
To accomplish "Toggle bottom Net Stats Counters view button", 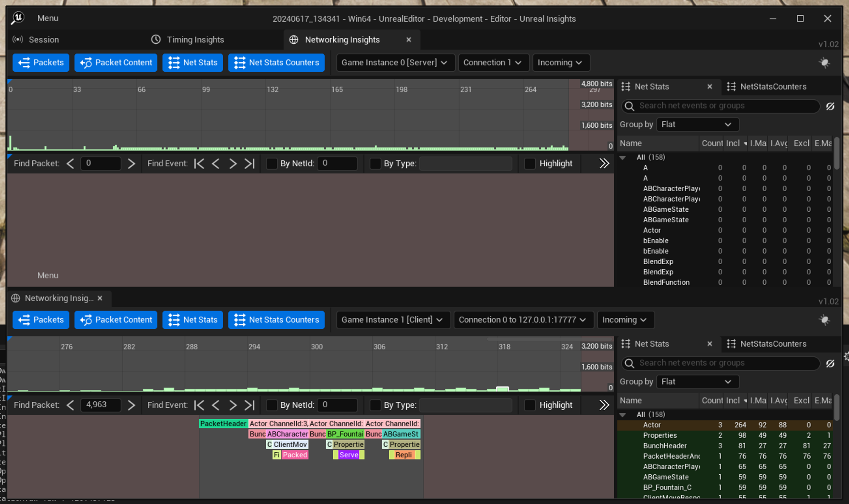I will (x=276, y=320).
